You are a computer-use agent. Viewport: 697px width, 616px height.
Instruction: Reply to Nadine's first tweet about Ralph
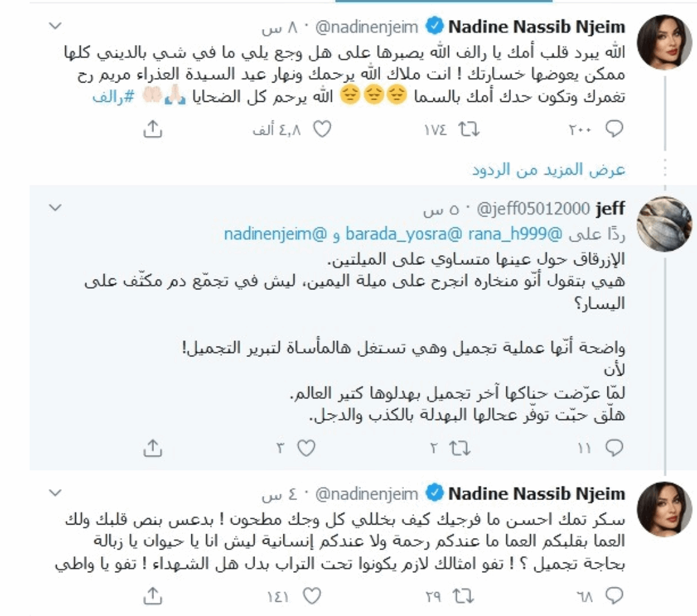pos(614,129)
